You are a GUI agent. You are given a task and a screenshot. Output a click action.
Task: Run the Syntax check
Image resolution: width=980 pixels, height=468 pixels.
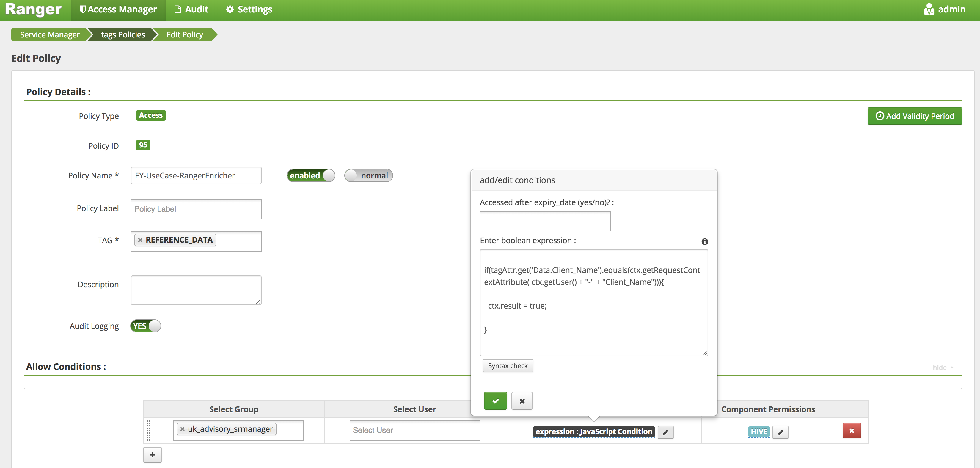click(x=508, y=365)
